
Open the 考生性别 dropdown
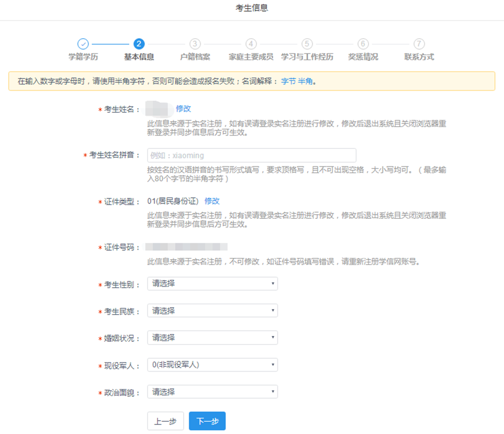point(212,284)
